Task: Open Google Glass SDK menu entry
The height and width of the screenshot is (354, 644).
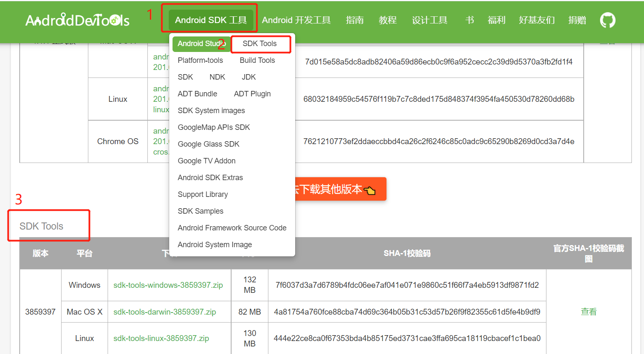Action: pyautogui.click(x=209, y=144)
